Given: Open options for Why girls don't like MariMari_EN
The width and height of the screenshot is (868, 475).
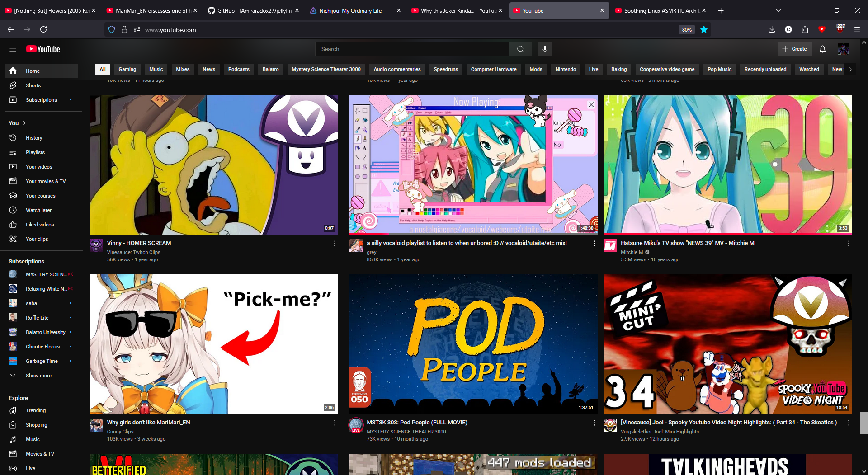Looking at the screenshot, I should tap(335, 423).
